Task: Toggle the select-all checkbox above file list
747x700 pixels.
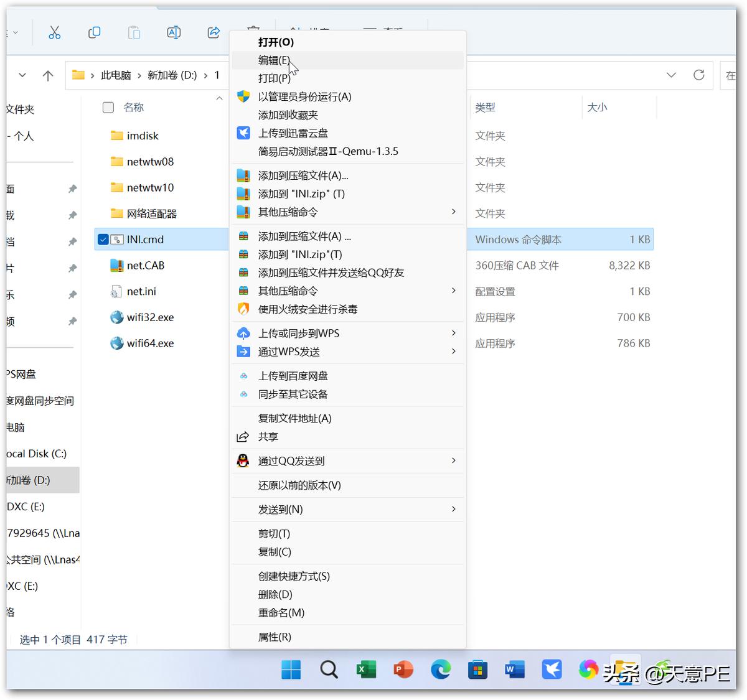Action: point(108,107)
